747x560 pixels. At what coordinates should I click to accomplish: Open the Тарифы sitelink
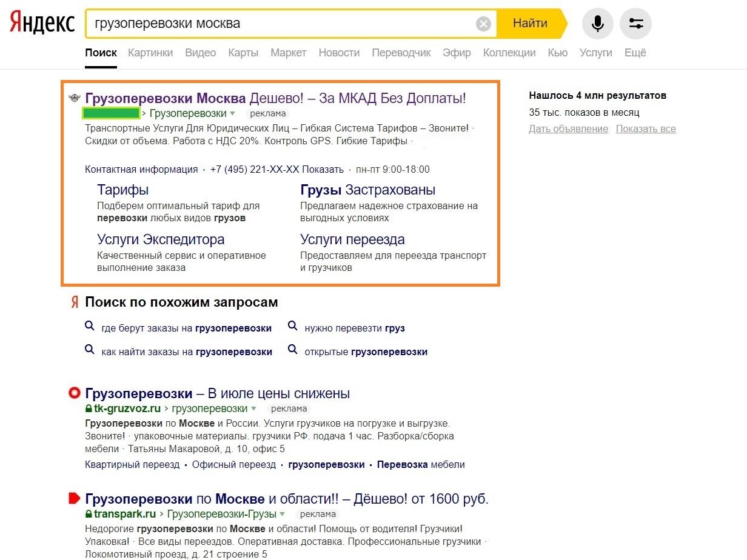click(x=122, y=190)
